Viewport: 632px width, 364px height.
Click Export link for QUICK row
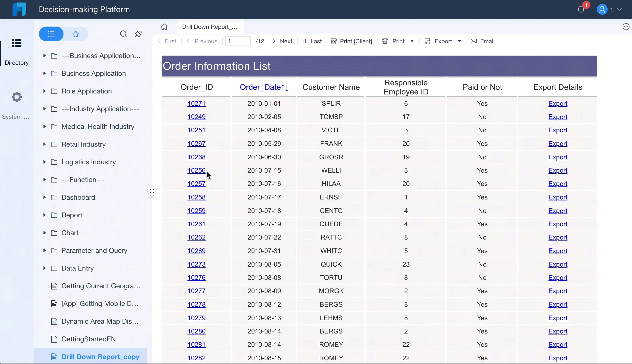pos(558,264)
